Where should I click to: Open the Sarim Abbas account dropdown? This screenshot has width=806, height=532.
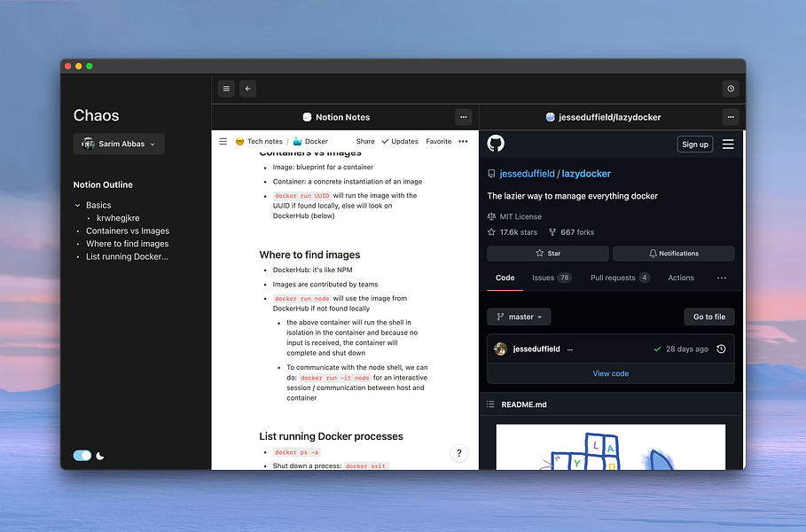point(119,144)
